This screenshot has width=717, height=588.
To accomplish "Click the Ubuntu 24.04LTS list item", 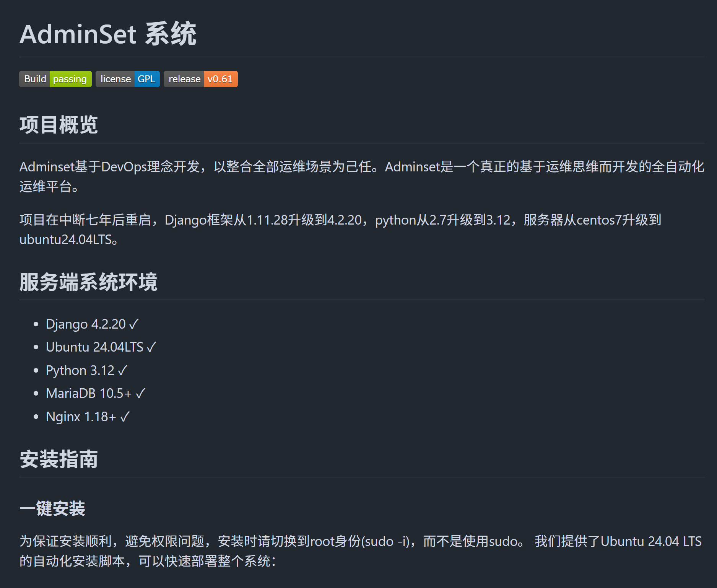I will 101,347.
